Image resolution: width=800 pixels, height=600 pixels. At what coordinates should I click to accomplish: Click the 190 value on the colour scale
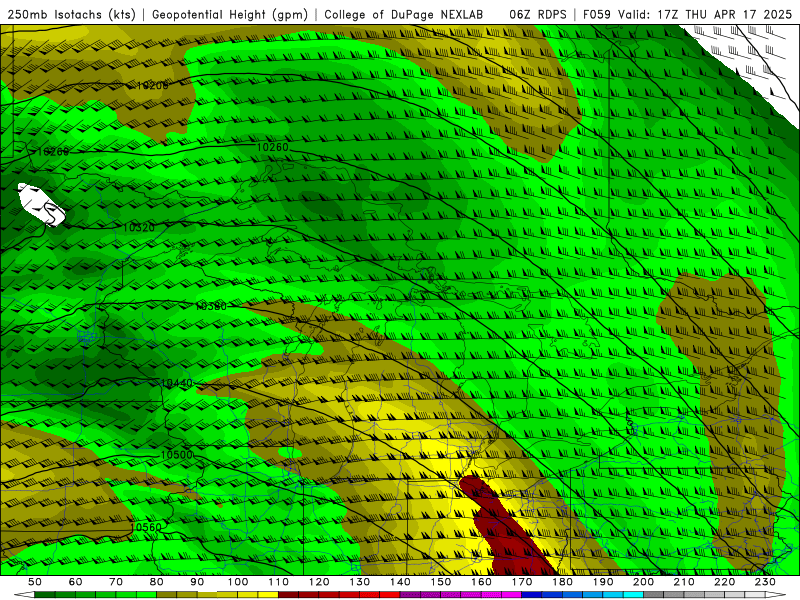click(x=603, y=582)
